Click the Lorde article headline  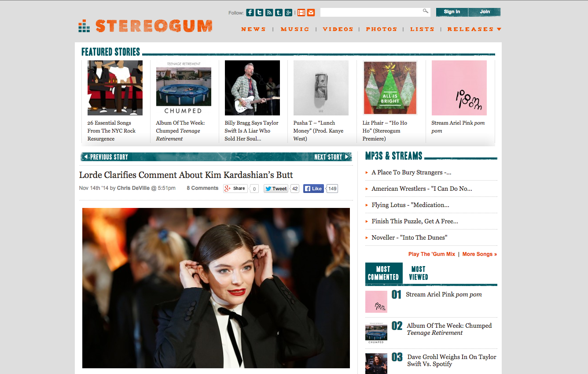(x=186, y=175)
